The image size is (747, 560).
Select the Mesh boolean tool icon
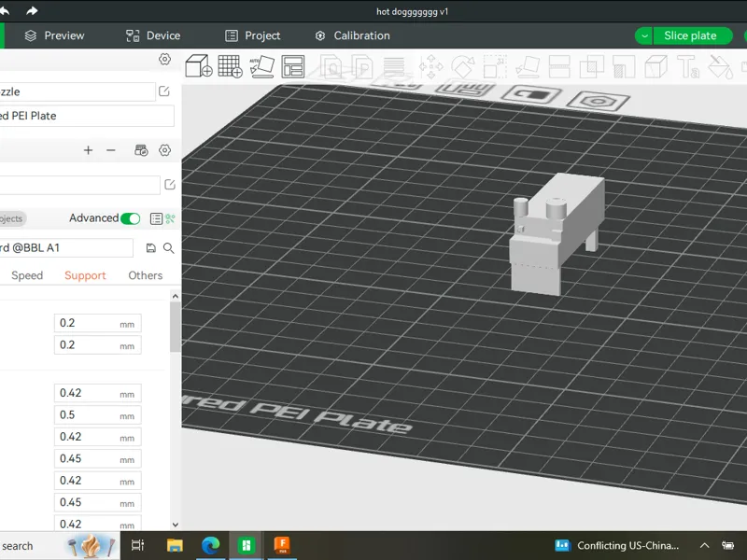pyautogui.click(x=592, y=66)
